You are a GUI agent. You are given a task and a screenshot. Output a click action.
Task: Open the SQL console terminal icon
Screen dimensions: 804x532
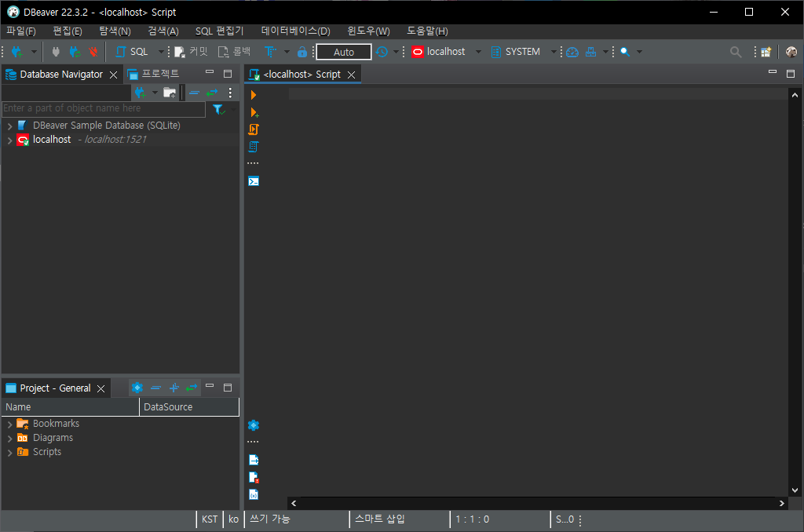[254, 181]
